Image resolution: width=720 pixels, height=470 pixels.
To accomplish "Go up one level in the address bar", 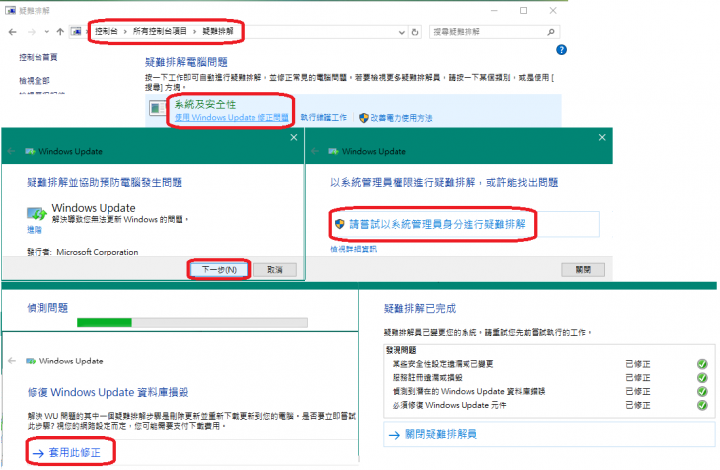I will pyautogui.click(x=60, y=32).
